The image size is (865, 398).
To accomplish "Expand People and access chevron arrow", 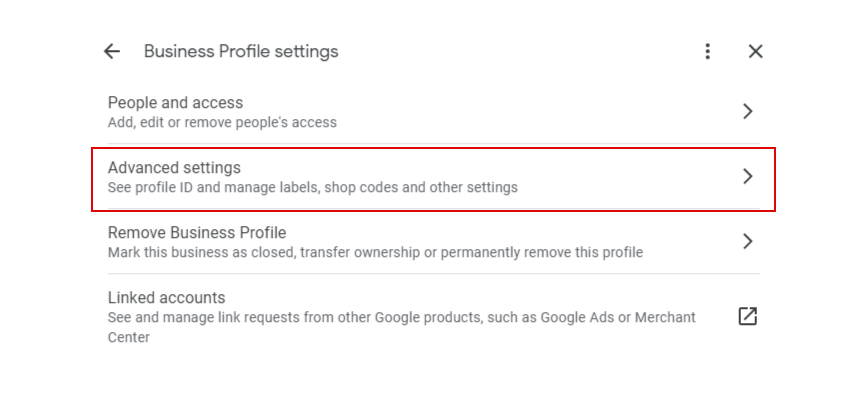I will pos(747,111).
